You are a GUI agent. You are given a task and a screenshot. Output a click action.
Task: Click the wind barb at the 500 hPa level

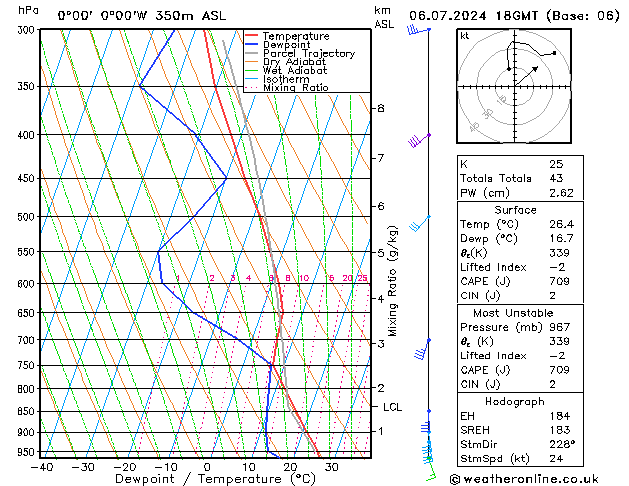[420, 223]
